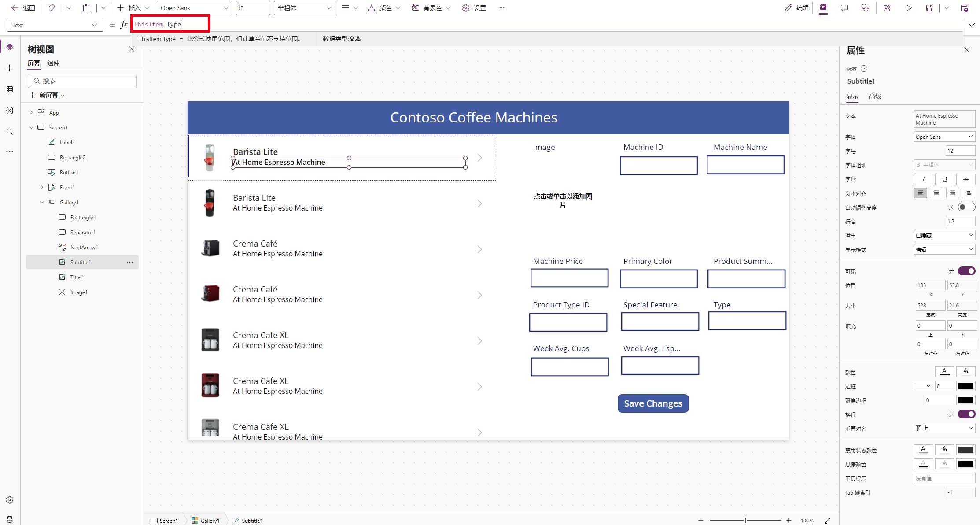Image resolution: width=980 pixels, height=525 pixels.
Task: Save the app with the floppy disk icon
Action: (929, 8)
